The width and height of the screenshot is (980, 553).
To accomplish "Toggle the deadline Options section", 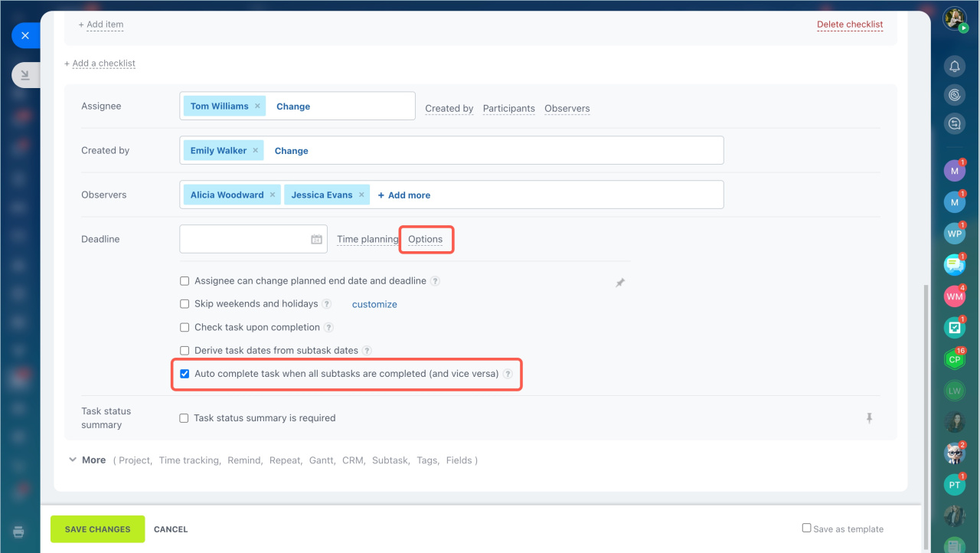I will click(x=425, y=239).
